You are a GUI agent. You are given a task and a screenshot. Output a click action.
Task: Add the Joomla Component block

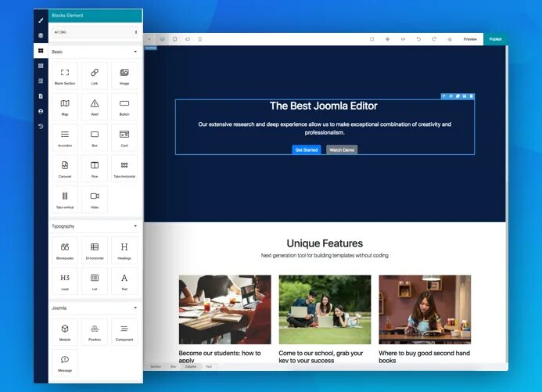tap(124, 332)
